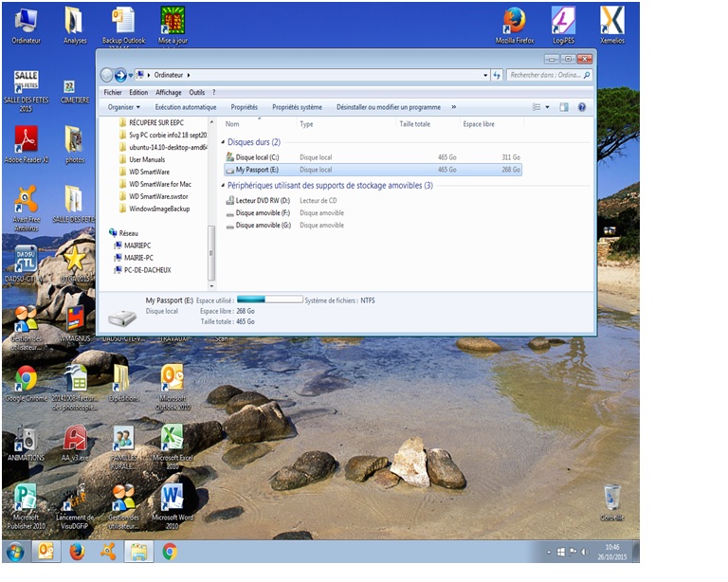Focus the Rechercher dans Ordinateur search field
This screenshot has height=582, width=728.
pos(550,75)
